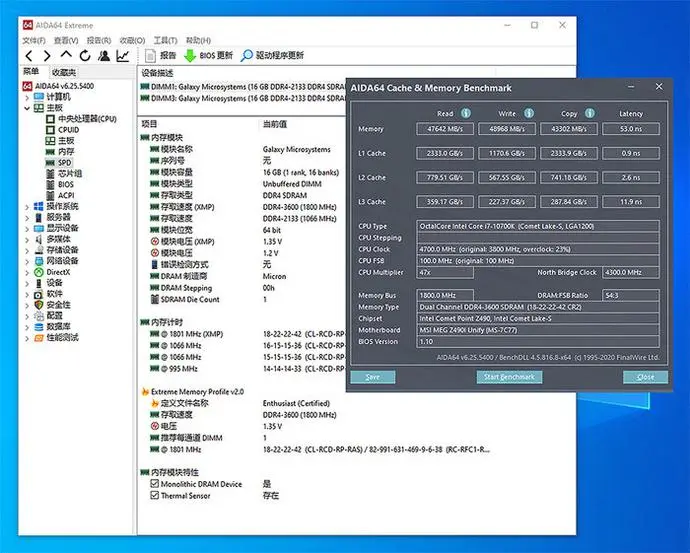
Task: Click the CPU Type field in benchmark
Action: click(538, 226)
